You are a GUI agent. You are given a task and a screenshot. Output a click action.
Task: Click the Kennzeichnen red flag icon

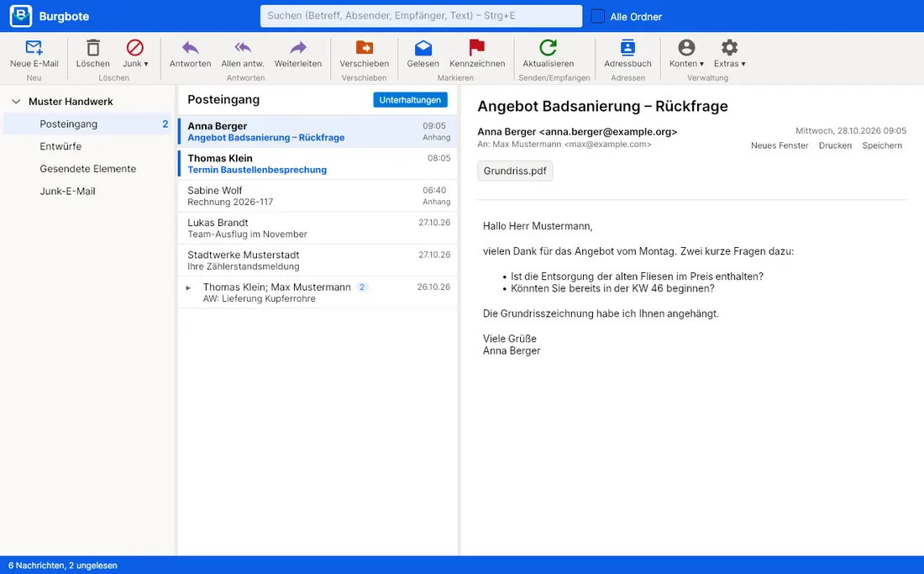click(477, 48)
